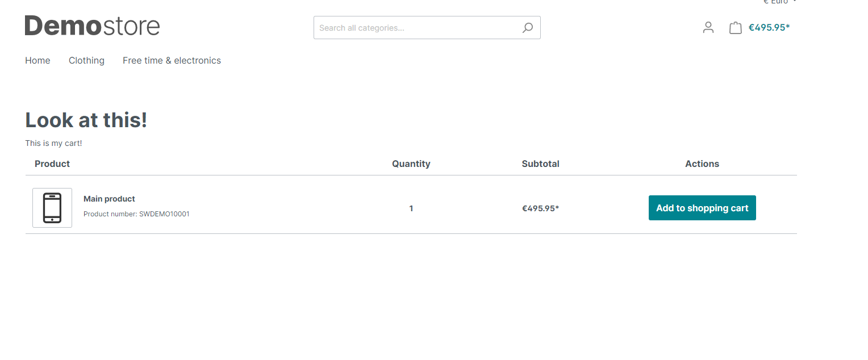Screen dimensions: 868x360
Task: Click the user account icon
Action: (x=708, y=27)
